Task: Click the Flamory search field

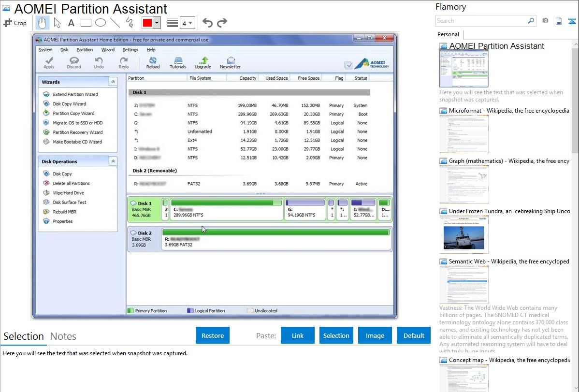Action: coord(481,21)
